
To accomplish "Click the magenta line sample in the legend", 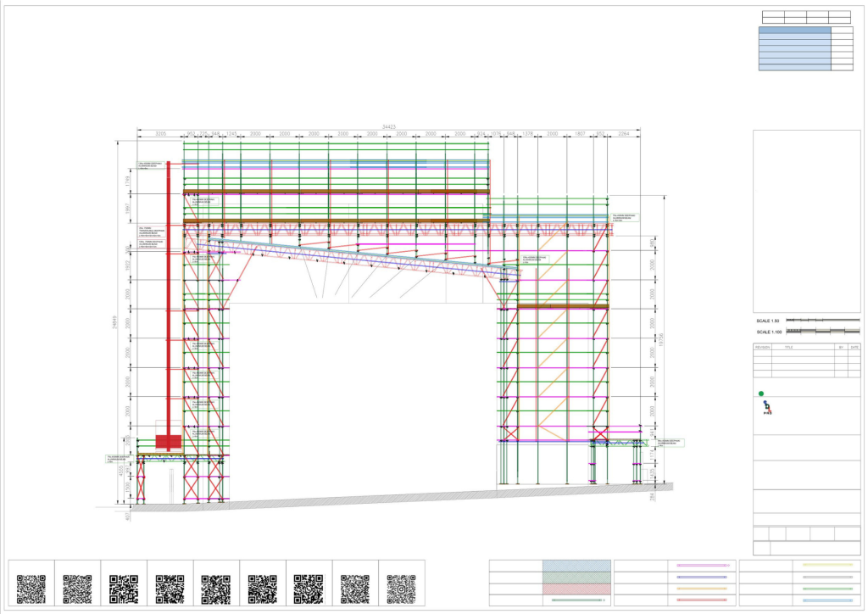I will tap(702, 566).
